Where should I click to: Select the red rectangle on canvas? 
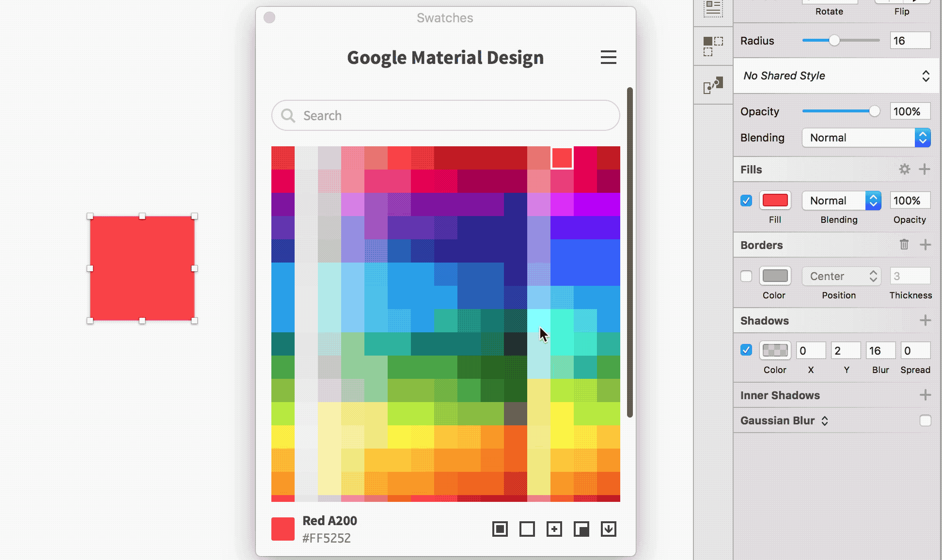tap(142, 268)
